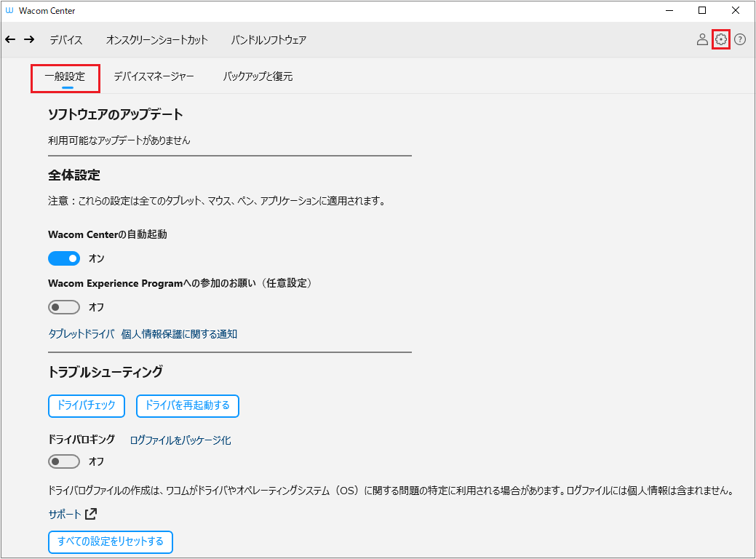
Task: Click the ドライバチェック button
Action: (87, 405)
